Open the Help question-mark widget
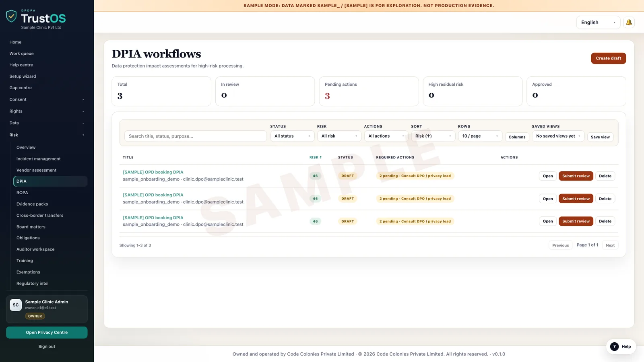 621,346
